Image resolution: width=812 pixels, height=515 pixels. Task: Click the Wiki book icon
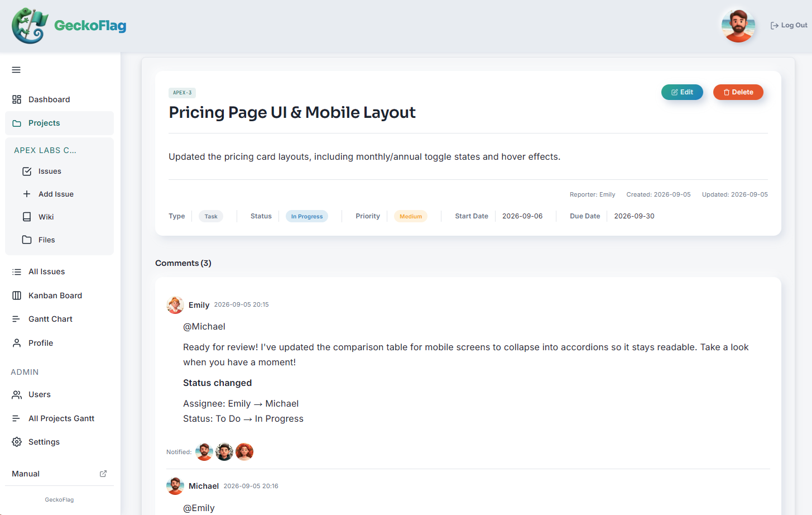(x=27, y=217)
